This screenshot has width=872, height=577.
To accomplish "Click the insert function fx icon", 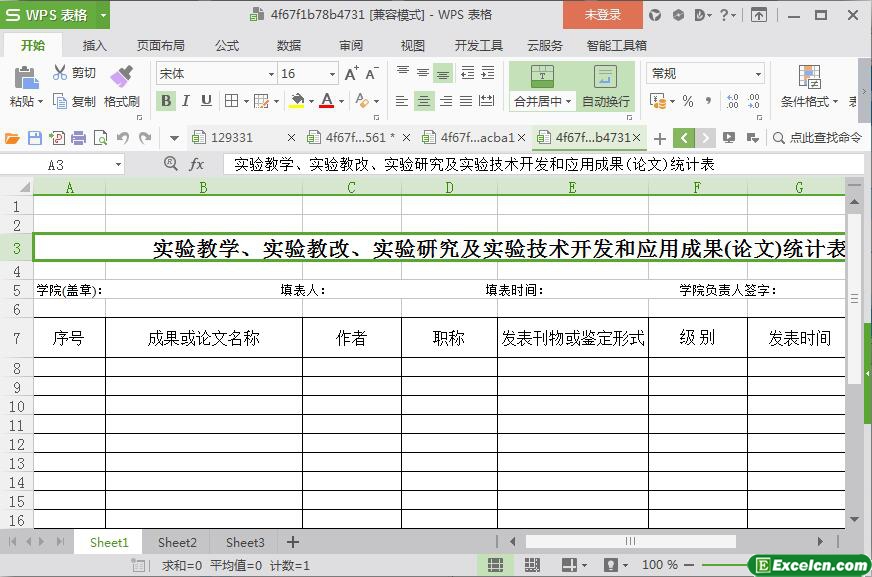I will [197, 164].
